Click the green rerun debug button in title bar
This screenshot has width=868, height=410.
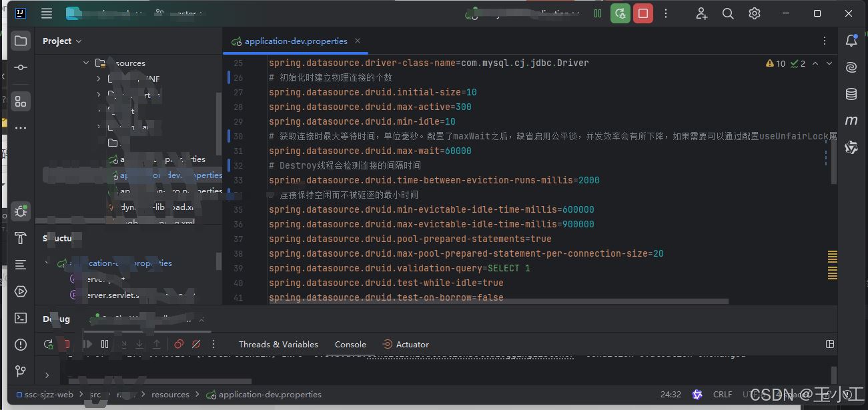click(620, 13)
